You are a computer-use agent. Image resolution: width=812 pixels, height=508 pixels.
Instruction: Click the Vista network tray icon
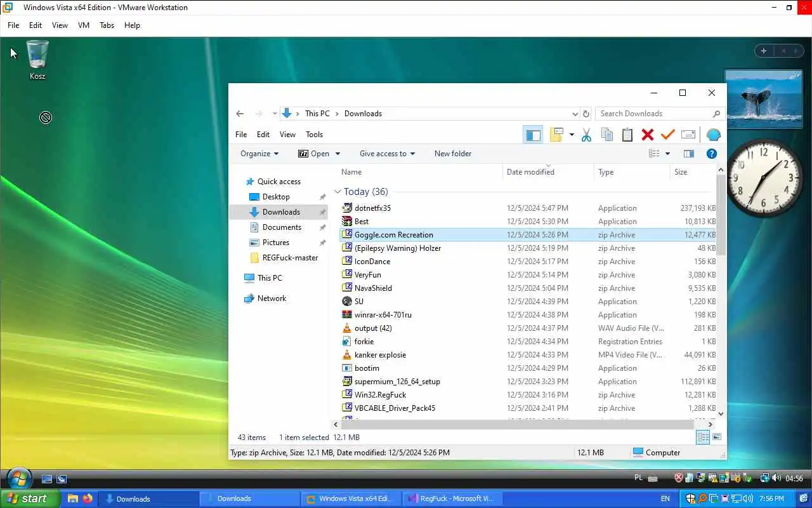[x=764, y=478]
